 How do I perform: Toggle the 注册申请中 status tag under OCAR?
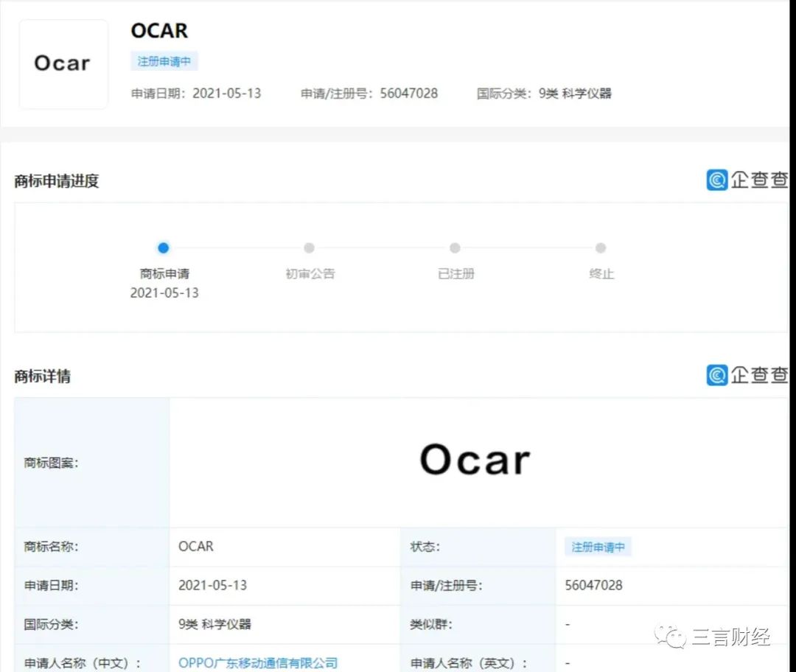point(163,61)
